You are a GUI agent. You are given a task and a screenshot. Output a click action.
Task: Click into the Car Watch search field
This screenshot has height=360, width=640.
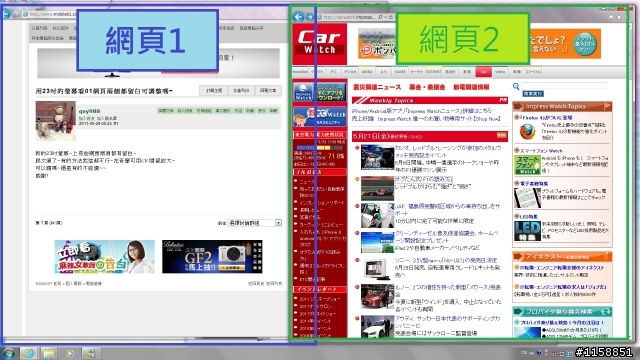tap(564, 85)
